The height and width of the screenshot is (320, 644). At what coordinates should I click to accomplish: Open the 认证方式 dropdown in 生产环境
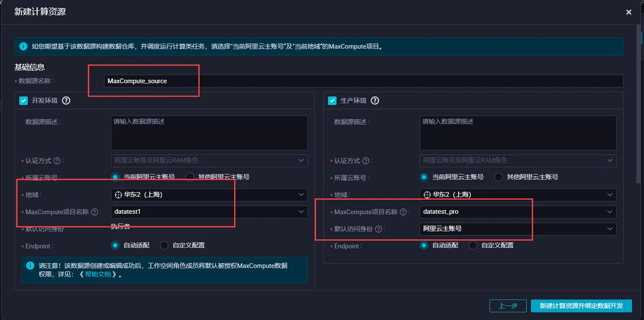pos(518,161)
